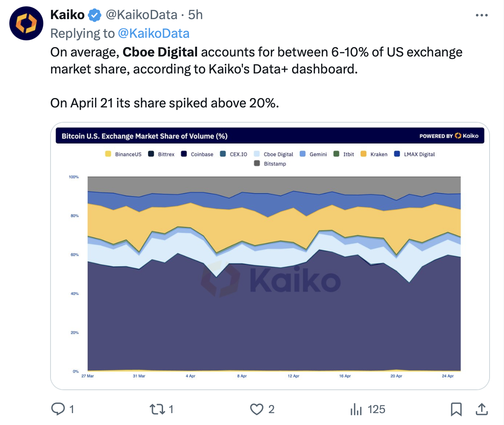
Task: Bookmark this tweet
Action: click(x=456, y=409)
